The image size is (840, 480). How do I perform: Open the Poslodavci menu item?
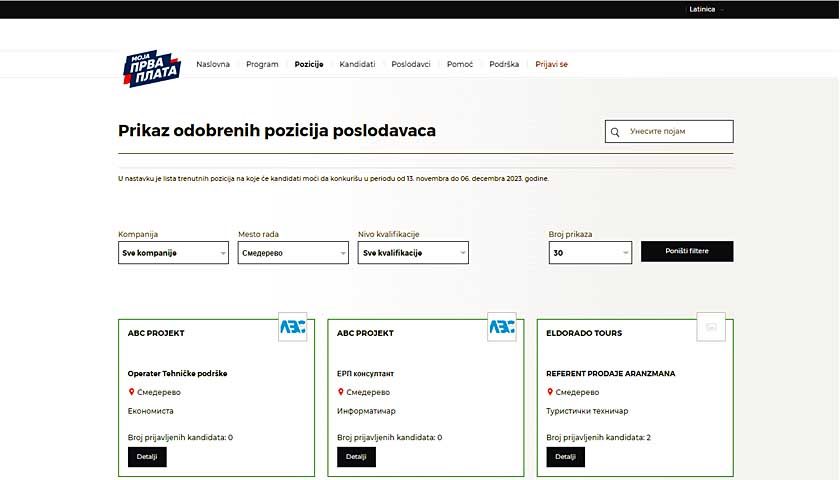click(411, 64)
